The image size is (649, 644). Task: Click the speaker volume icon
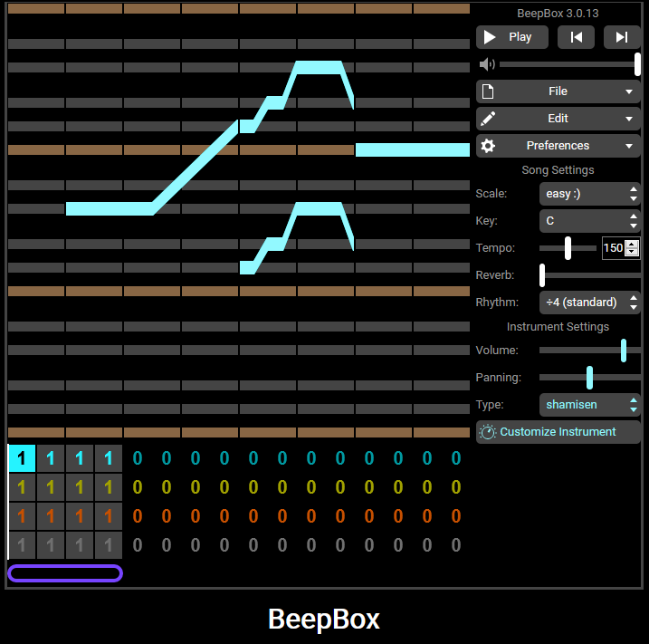(x=487, y=64)
